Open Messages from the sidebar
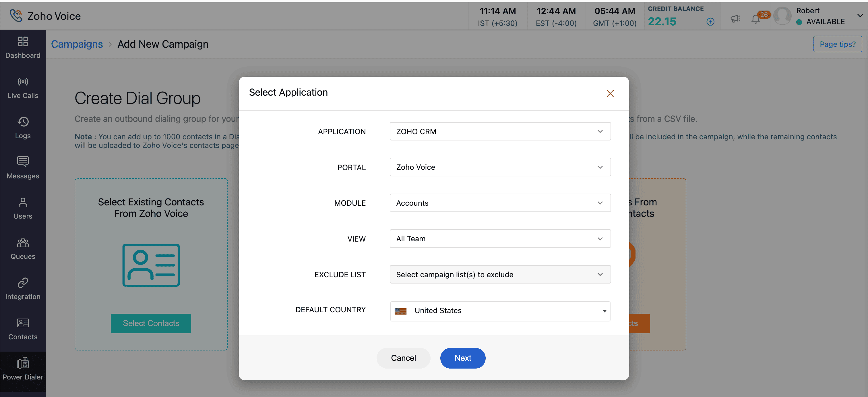 pos(23,168)
